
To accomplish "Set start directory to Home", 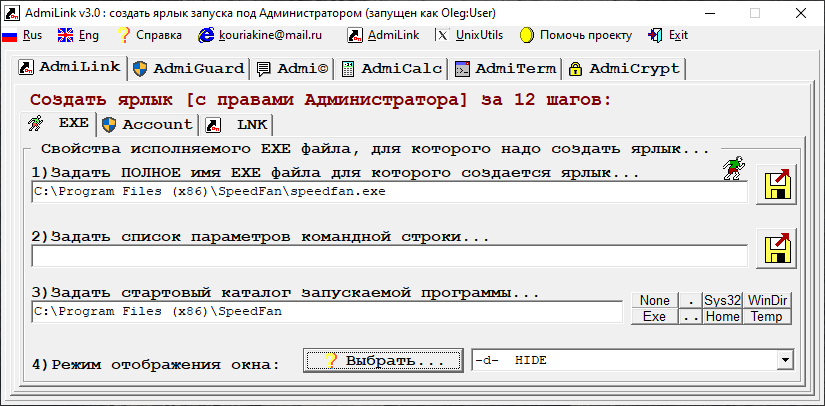I will (x=722, y=317).
